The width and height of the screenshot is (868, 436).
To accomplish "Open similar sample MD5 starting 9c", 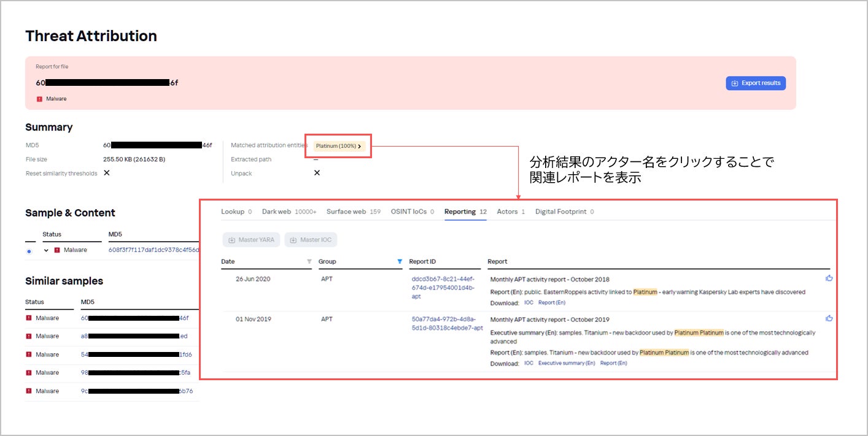I will 137,391.
